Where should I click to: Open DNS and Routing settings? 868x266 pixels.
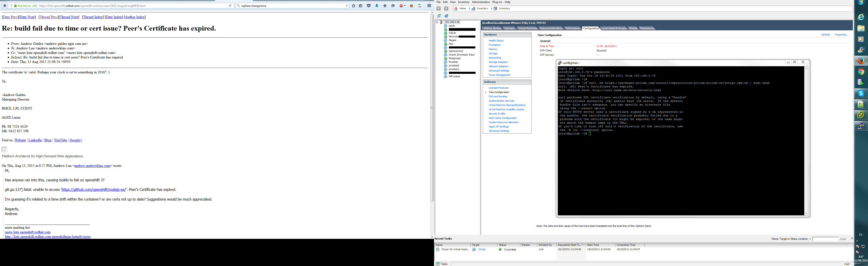(498, 96)
